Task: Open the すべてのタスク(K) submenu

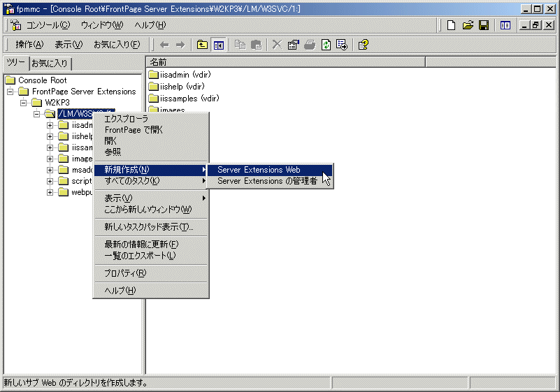Action: 151,181
